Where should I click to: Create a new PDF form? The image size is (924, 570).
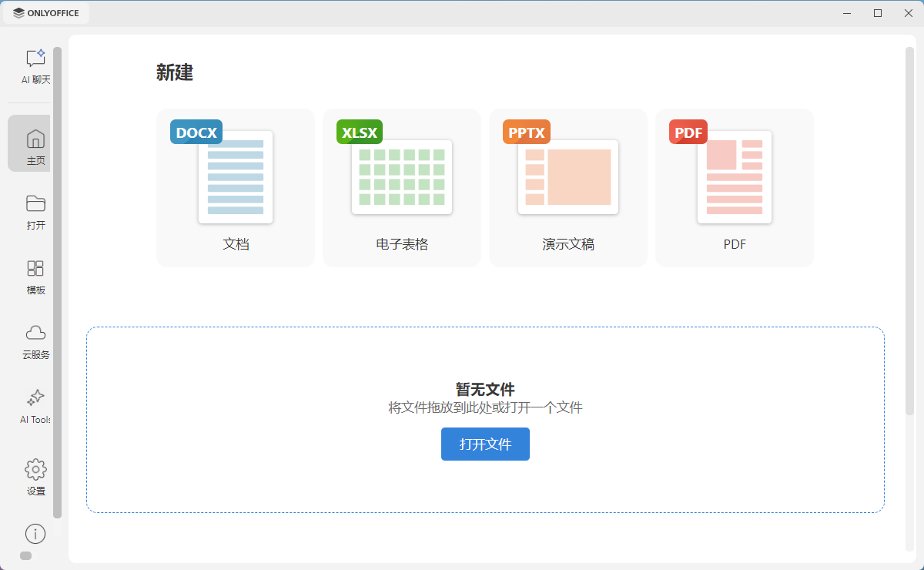(x=735, y=188)
